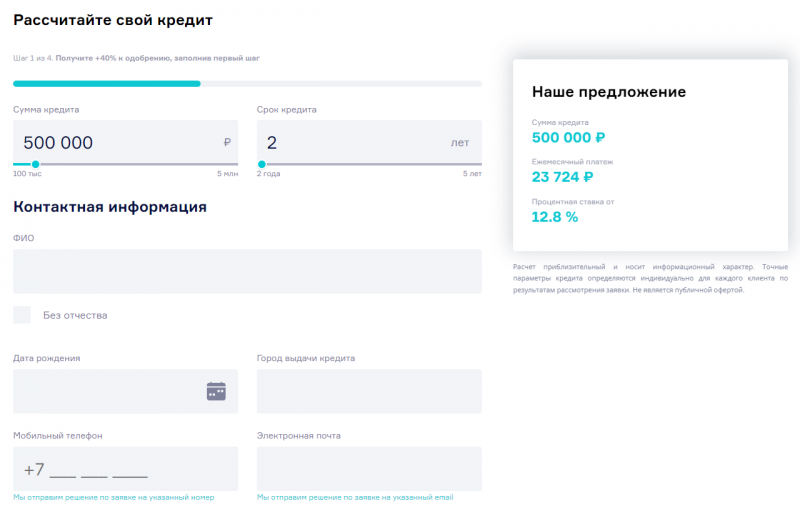Click the «Мобильный телефон» label
The width and height of the screenshot is (800, 516).
click(x=58, y=436)
